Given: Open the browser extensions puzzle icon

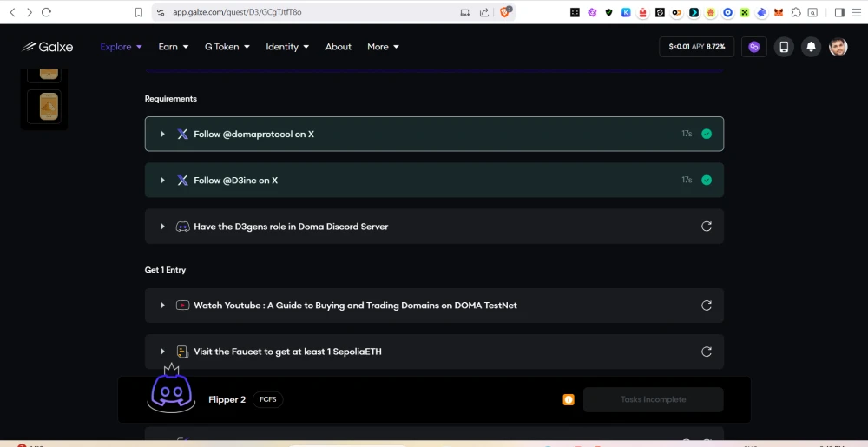Looking at the screenshot, I should [x=795, y=12].
